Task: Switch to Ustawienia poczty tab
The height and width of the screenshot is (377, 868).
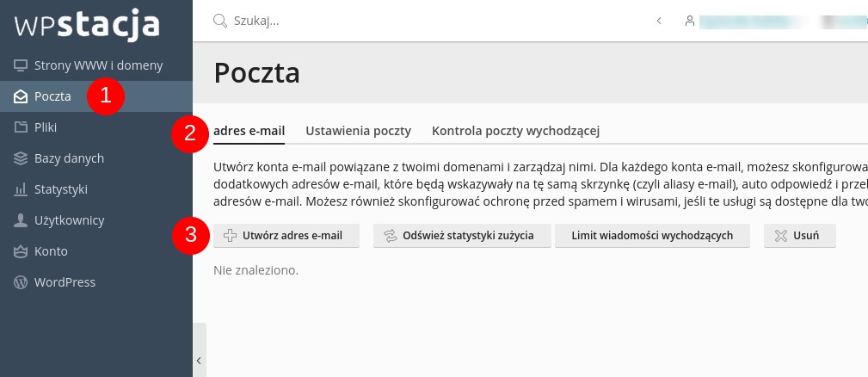Action: [358, 131]
